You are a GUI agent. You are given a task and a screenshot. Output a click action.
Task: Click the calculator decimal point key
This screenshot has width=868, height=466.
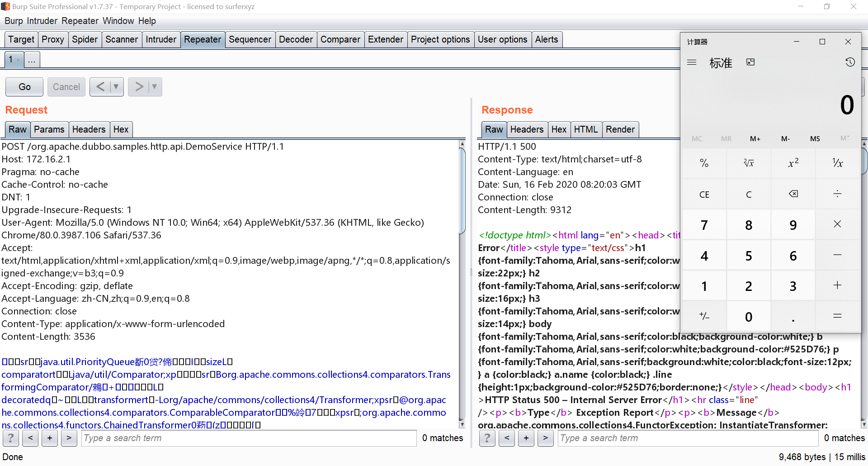click(x=793, y=316)
